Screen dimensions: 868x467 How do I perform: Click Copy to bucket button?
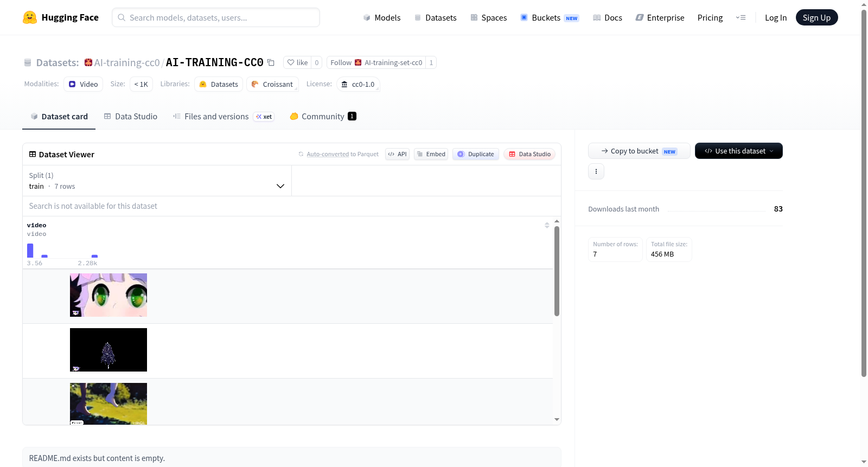(x=639, y=151)
